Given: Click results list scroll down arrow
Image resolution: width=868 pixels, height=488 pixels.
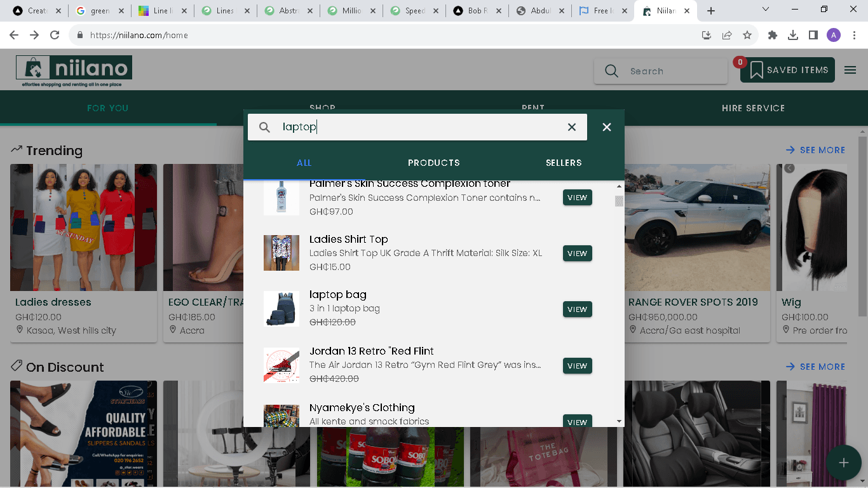Looking at the screenshot, I should click(619, 421).
